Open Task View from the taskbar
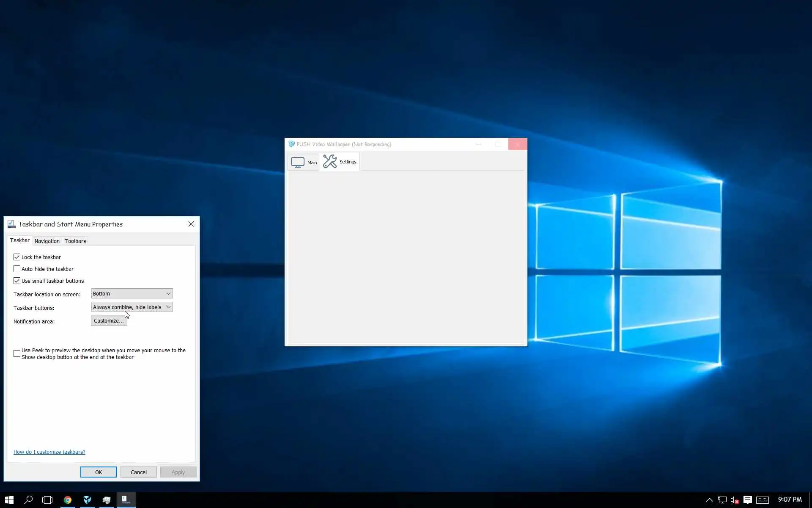The height and width of the screenshot is (508, 812). 47,500
